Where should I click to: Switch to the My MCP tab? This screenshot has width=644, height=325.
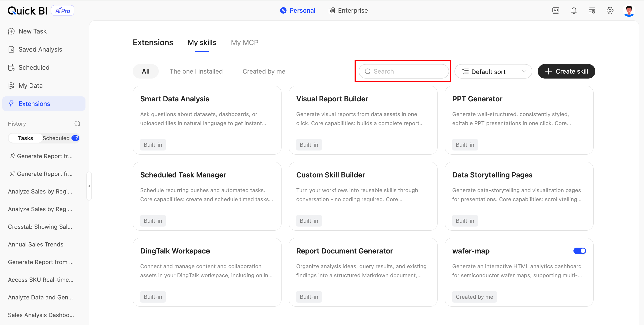(244, 43)
